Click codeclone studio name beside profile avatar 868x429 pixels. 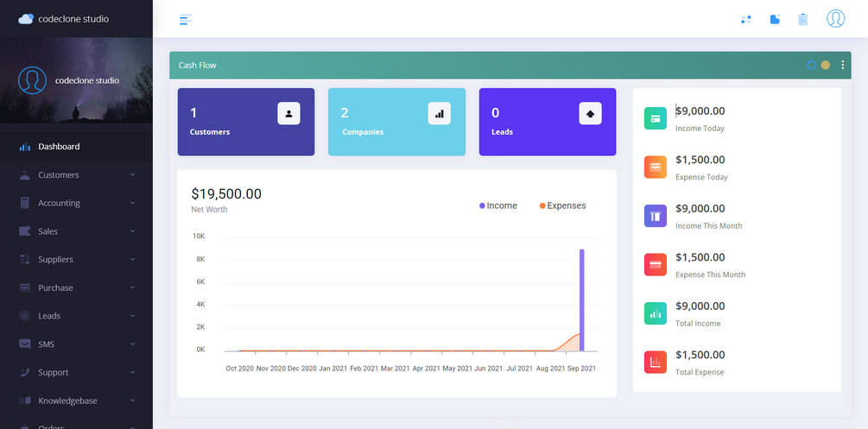(87, 80)
